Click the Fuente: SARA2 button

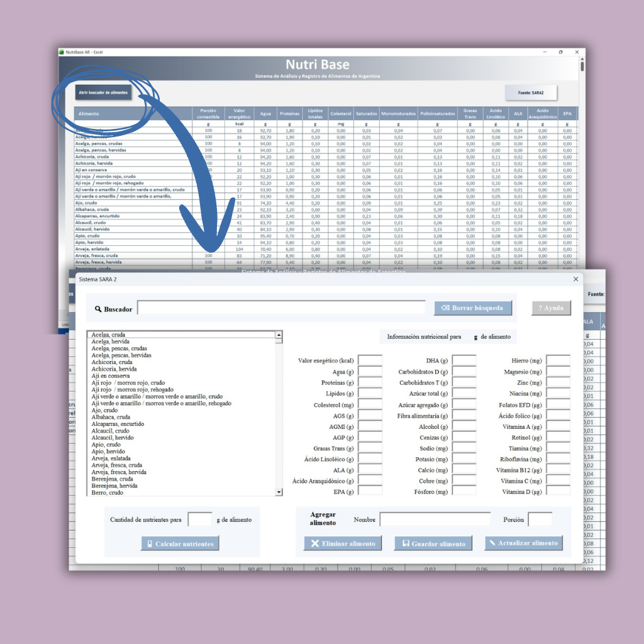531,92
